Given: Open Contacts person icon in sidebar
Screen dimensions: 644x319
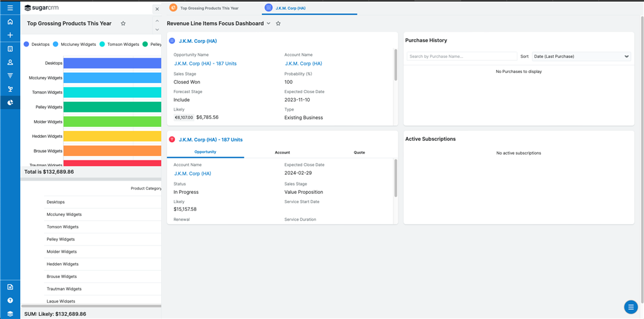Looking at the screenshot, I should (10, 62).
